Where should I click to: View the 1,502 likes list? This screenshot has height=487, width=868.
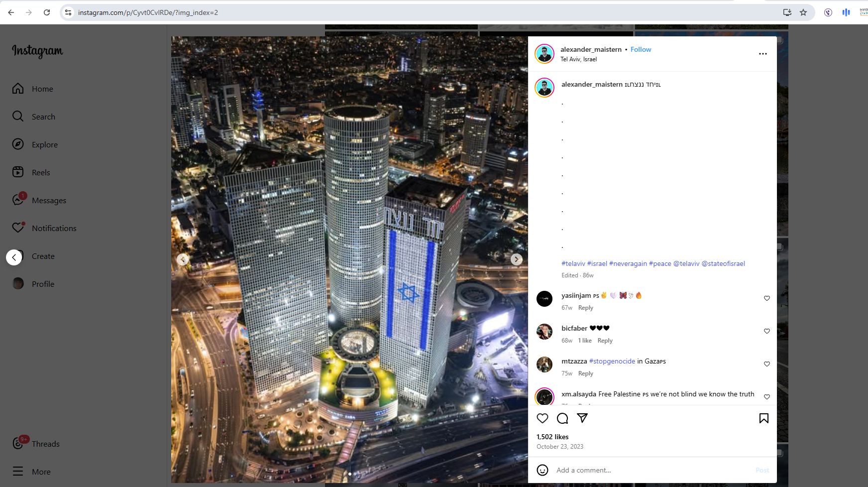552,437
